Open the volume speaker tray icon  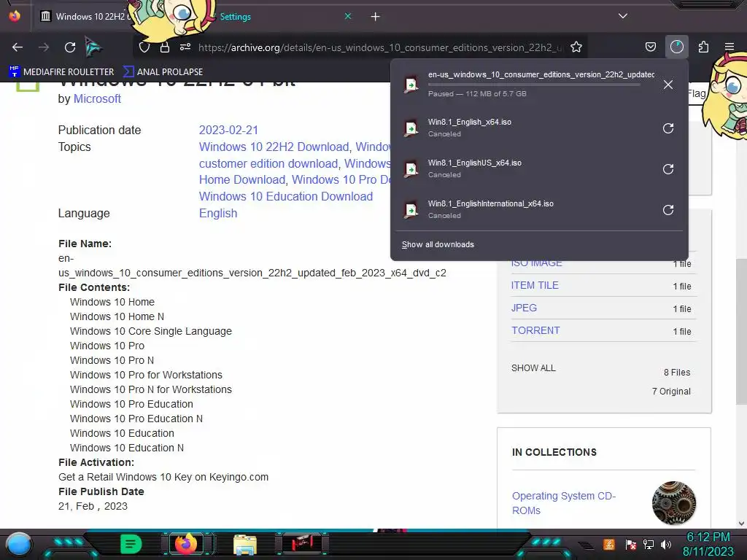(x=666, y=544)
